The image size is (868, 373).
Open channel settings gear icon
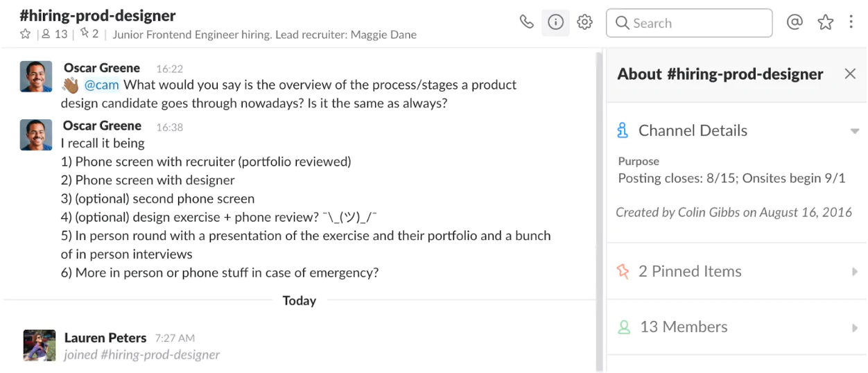tap(584, 23)
